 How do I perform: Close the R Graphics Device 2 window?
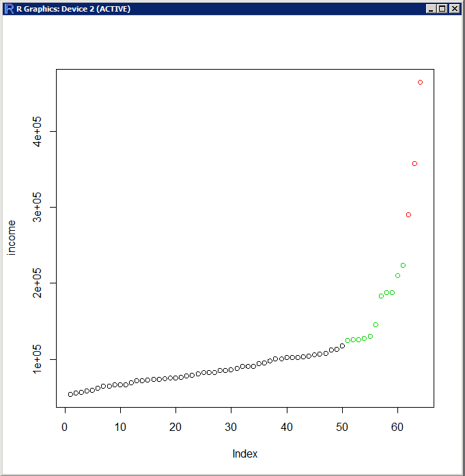(454, 9)
